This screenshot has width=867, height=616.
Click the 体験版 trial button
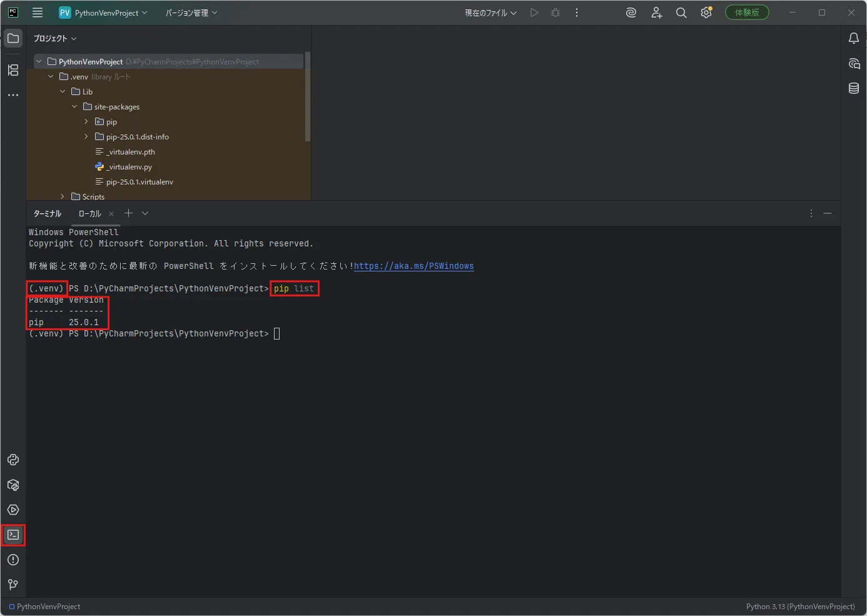747,13
